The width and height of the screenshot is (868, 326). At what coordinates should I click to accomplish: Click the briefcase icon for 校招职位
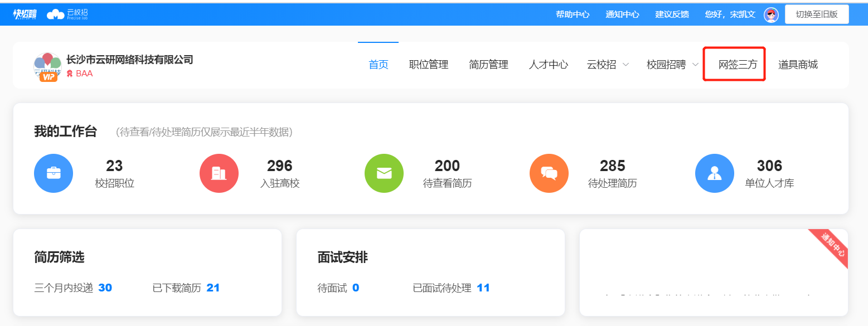click(54, 173)
